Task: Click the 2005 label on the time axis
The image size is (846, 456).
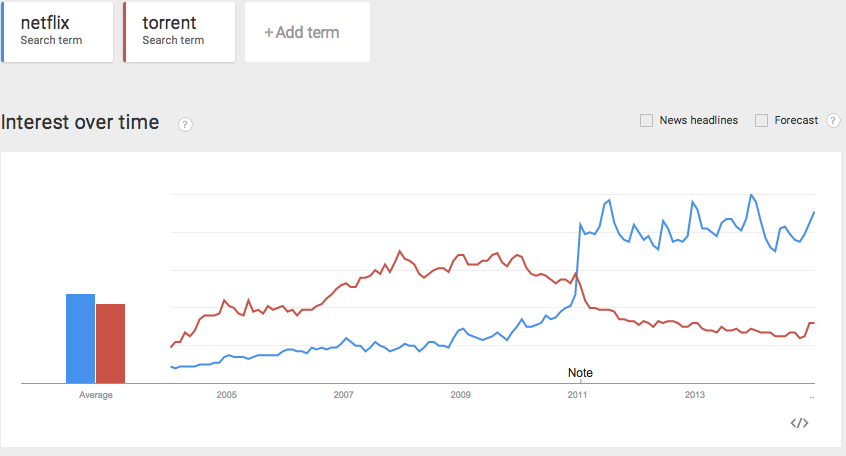Action: [226, 395]
